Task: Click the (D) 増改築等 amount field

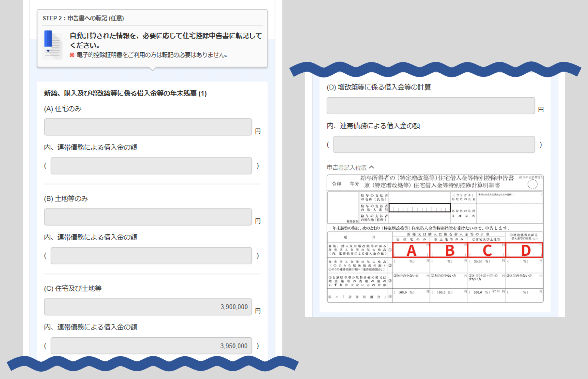Action: pyautogui.click(x=431, y=106)
